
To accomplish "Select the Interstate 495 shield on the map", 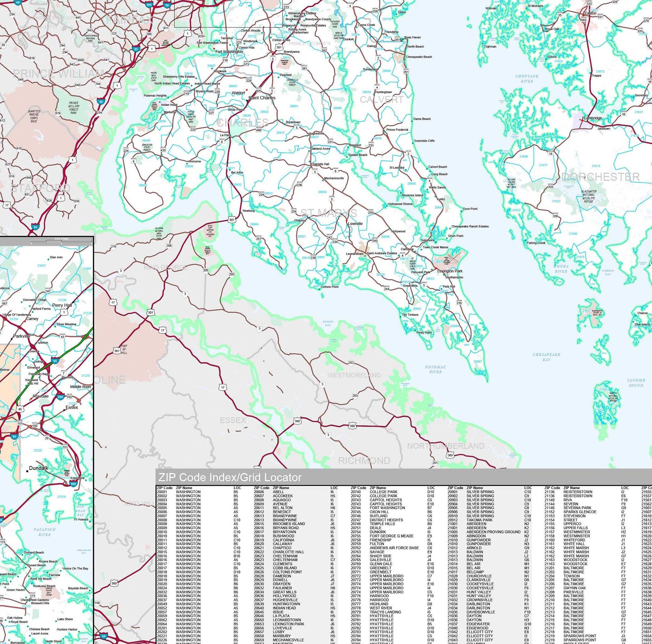I will pyautogui.click(x=149, y=4).
